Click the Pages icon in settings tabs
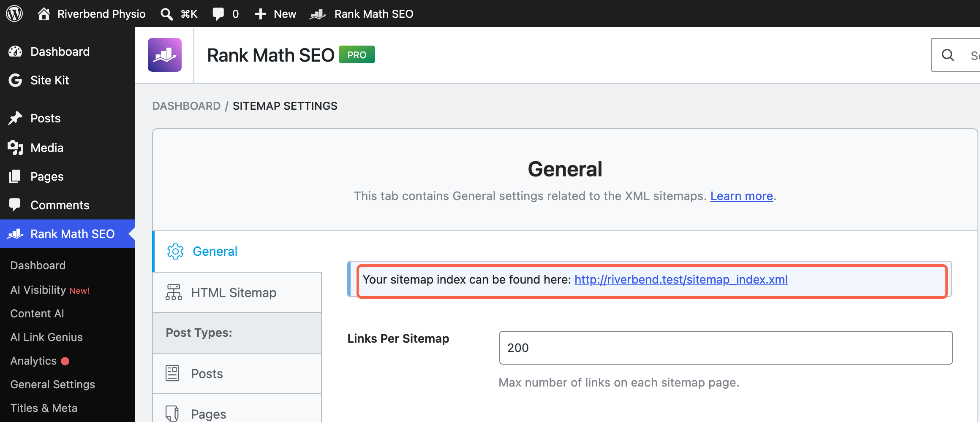The width and height of the screenshot is (980, 422). click(172, 414)
